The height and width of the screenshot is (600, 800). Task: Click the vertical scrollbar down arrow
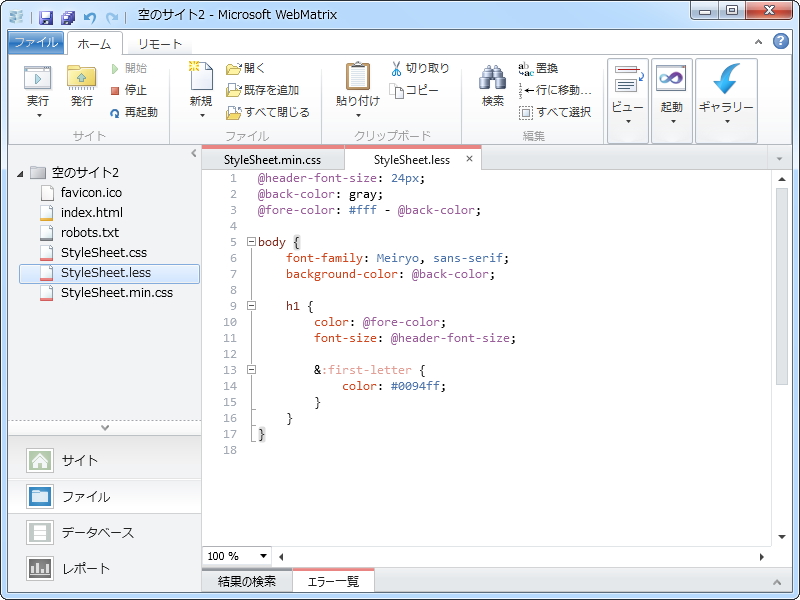(x=782, y=536)
